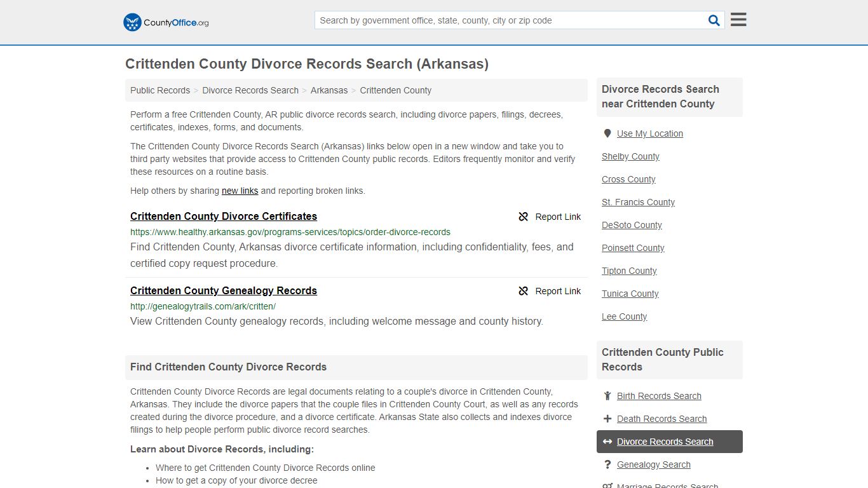Open Tipton County link
The height and width of the screenshot is (488, 868).
[629, 271]
